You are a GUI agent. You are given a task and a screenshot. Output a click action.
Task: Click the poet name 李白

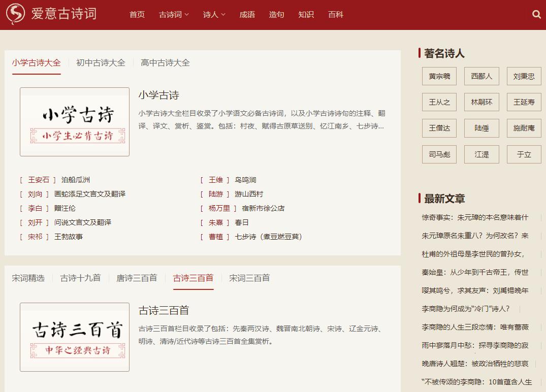(35, 208)
